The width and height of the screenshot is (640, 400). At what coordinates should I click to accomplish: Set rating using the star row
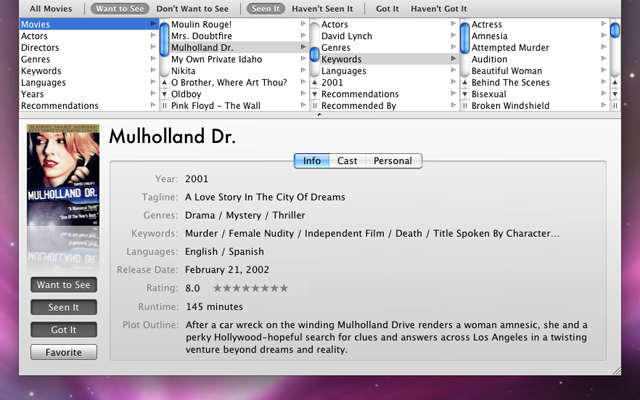(x=250, y=288)
